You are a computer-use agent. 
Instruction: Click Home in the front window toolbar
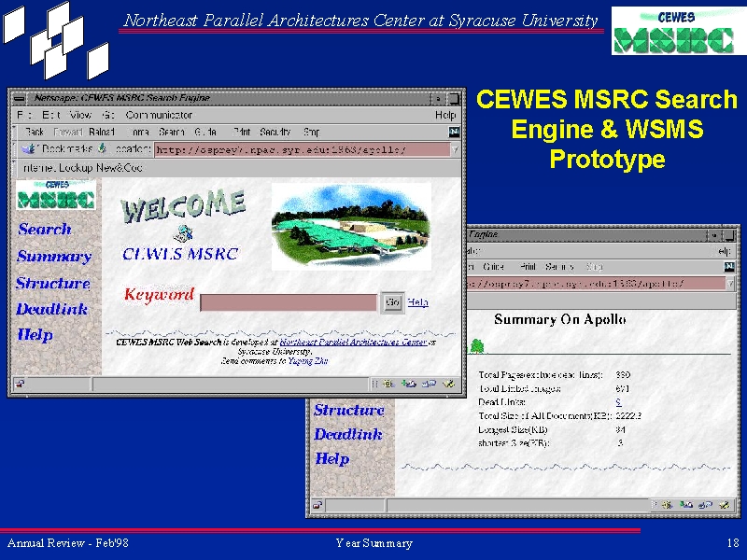click(138, 132)
